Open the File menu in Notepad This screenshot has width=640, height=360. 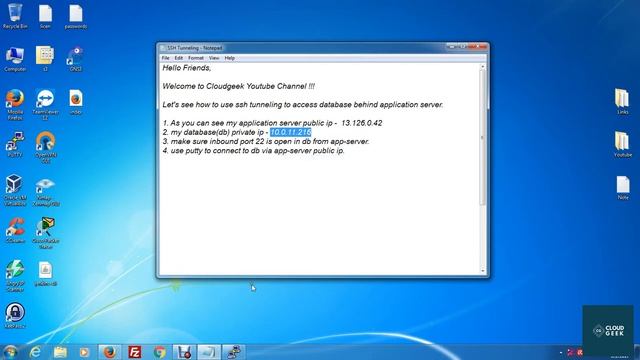click(165, 58)
